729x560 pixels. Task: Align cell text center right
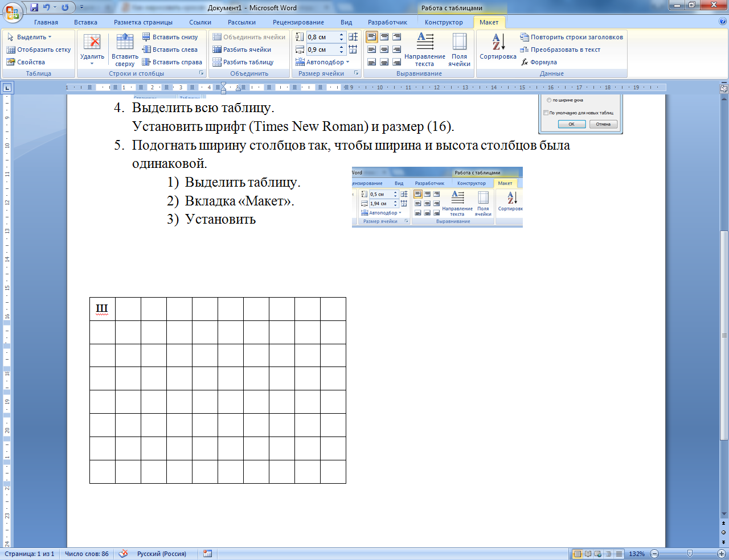pyautogui.click(x=397, y=50)
